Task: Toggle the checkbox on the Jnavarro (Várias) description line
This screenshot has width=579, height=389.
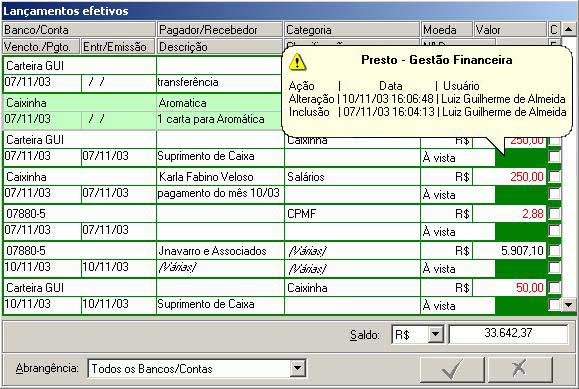Action: coord(554,267)
